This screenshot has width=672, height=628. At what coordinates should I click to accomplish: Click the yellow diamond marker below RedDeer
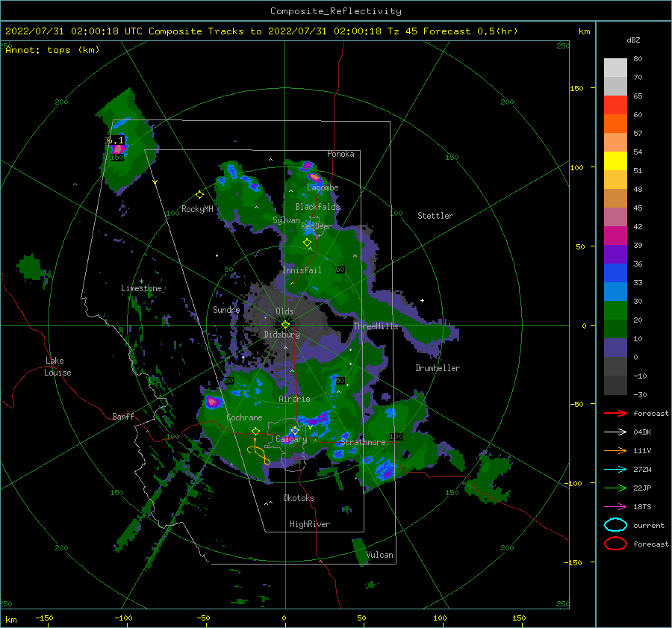point(307,243)
